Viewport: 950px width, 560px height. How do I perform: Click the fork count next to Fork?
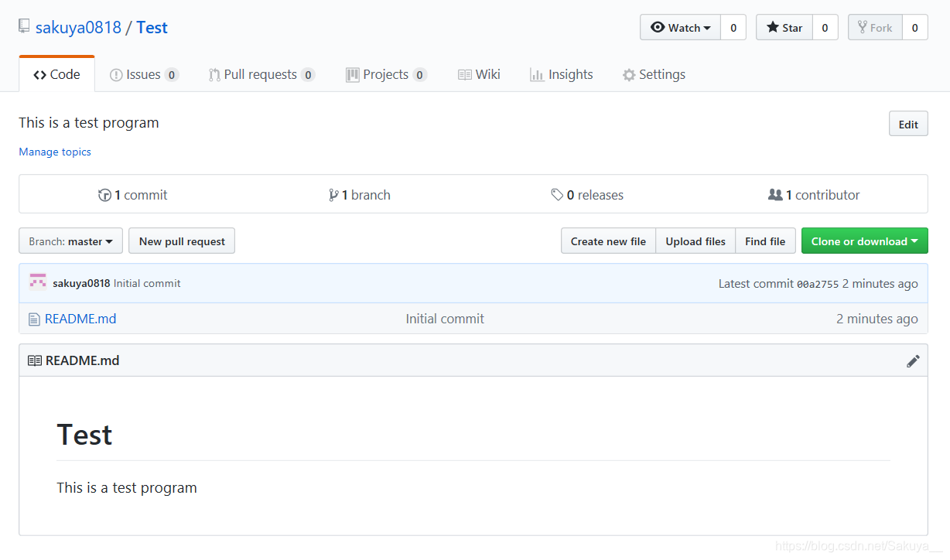point(914,27)
